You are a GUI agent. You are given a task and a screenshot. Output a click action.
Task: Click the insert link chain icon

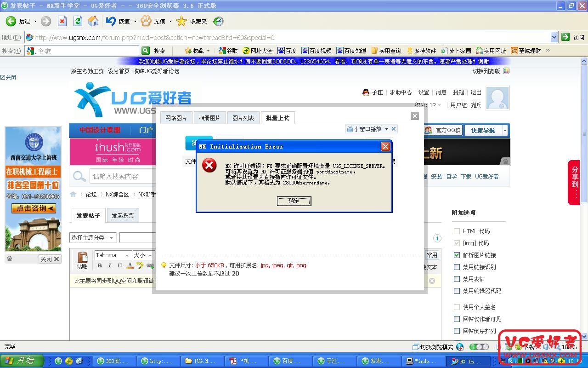pos(150,265)
